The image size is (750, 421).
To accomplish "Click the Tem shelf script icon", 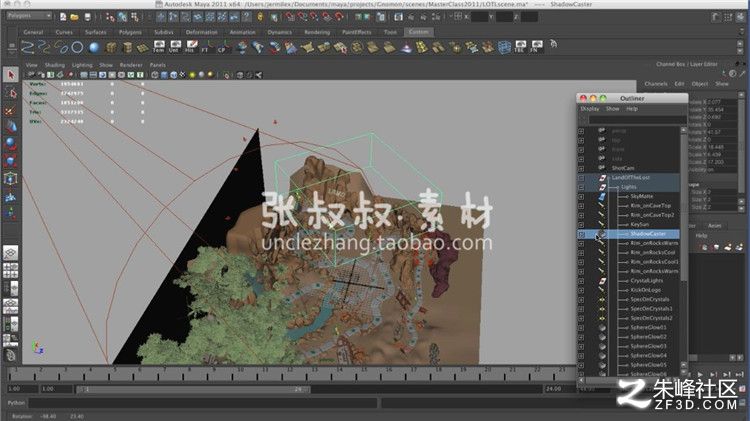I will [159, 46].
